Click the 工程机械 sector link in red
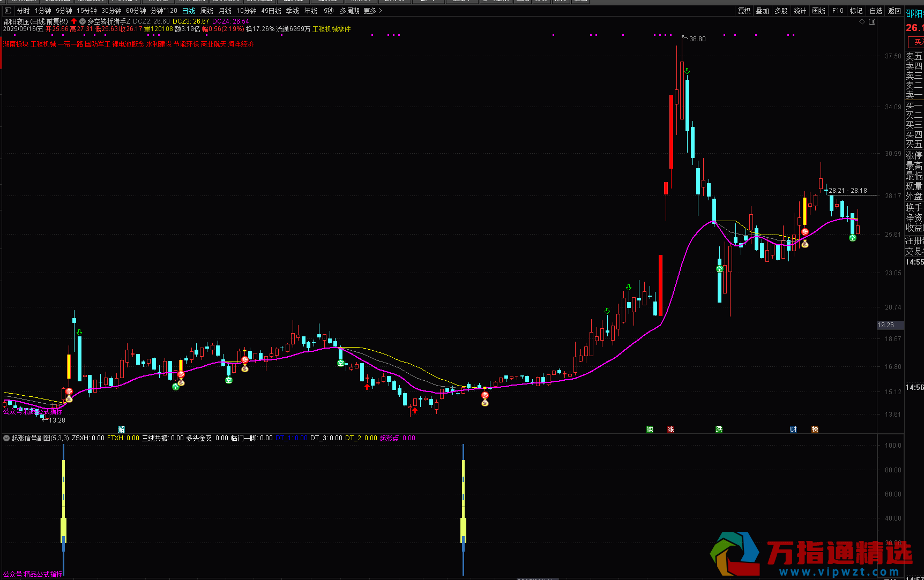Screen dimensions: 924x580 pos(43,44)
